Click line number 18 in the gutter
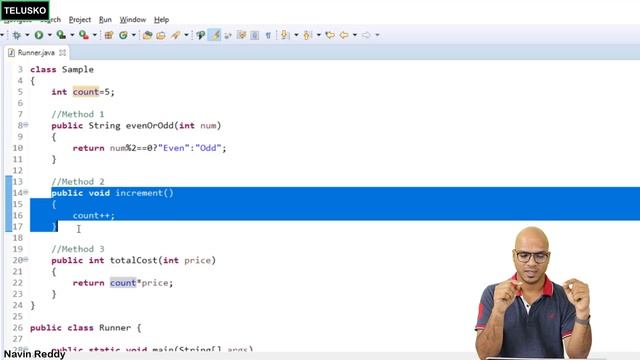 pos(18,238)
